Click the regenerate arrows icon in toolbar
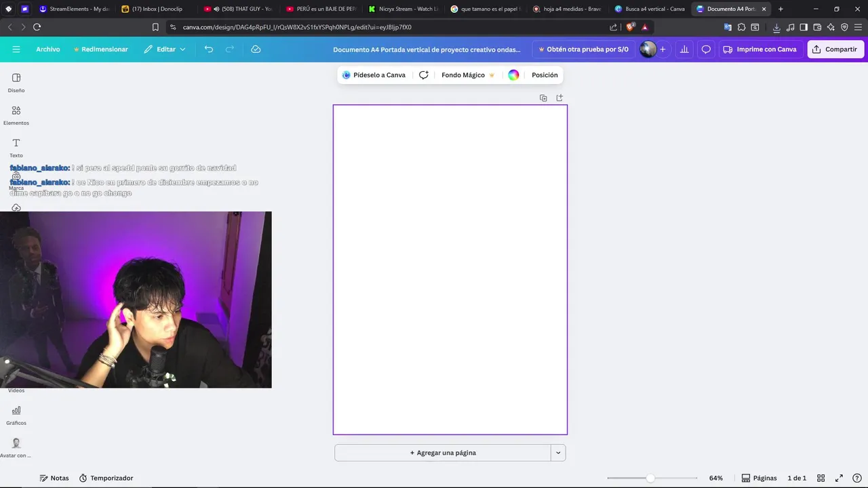868x488 pixels. point(424,75)
